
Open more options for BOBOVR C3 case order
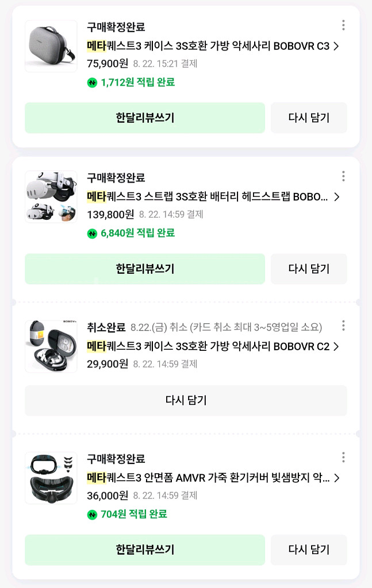point(343,25)
